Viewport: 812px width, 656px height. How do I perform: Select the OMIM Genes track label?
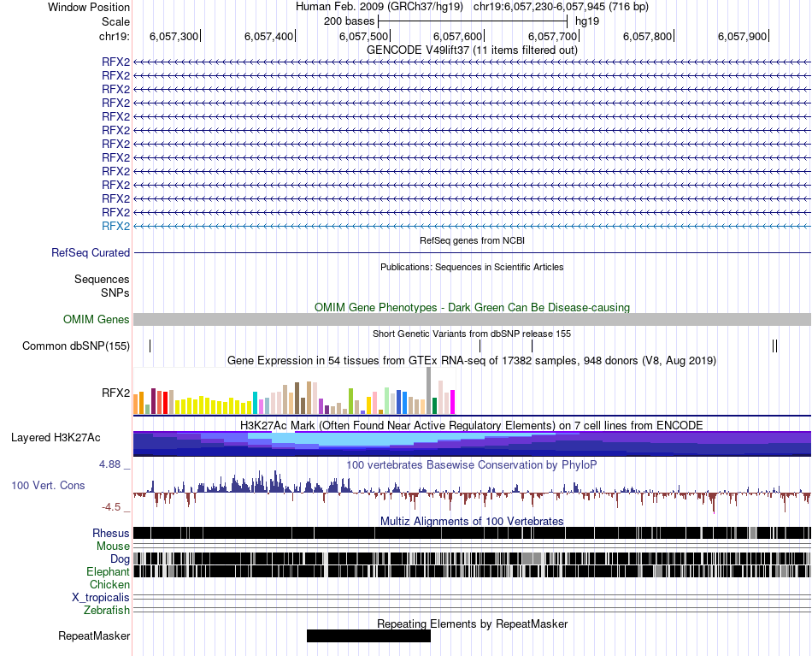(96, 320)
